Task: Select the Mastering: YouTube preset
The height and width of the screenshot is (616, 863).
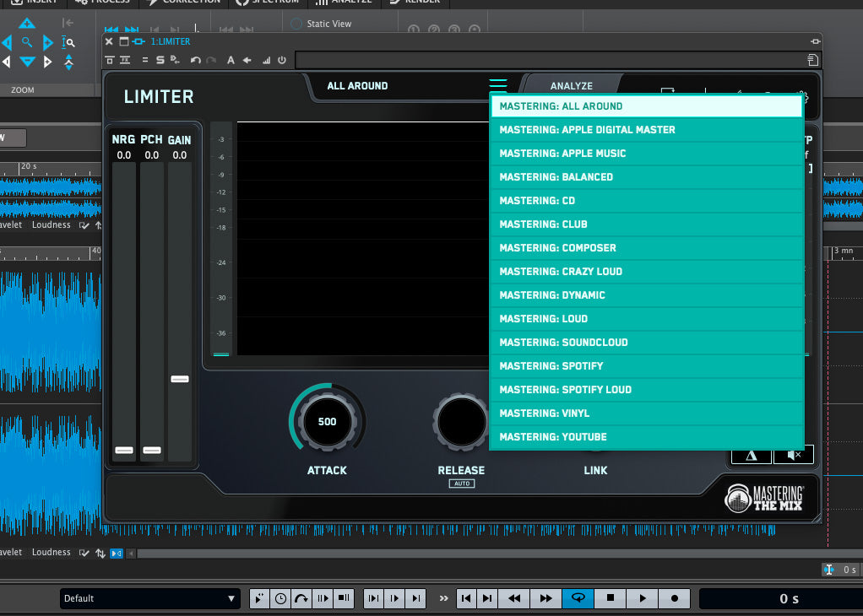Action: click(647, 437)
